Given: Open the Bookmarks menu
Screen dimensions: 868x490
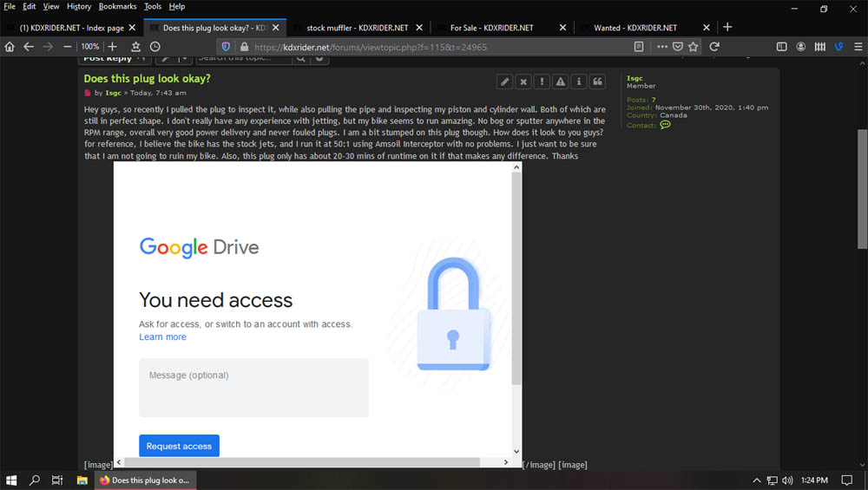Looking at the screenshot, I should click(x=117, y=7).
